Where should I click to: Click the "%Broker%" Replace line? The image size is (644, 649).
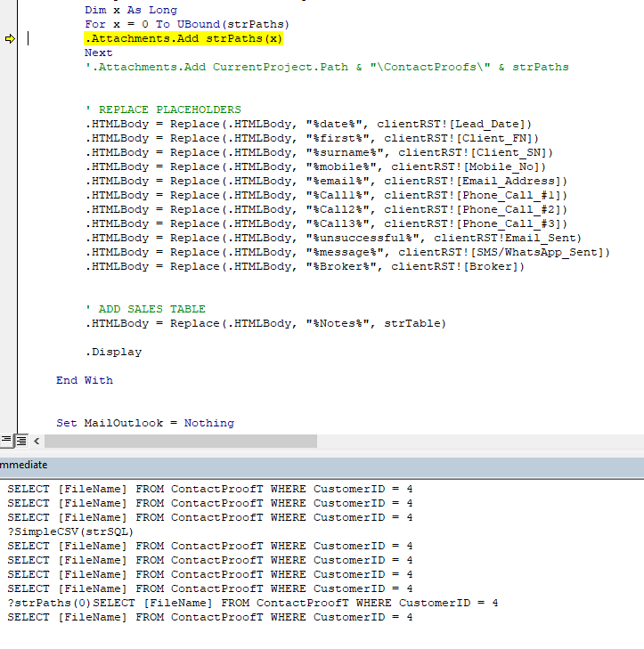click(305, 266)
